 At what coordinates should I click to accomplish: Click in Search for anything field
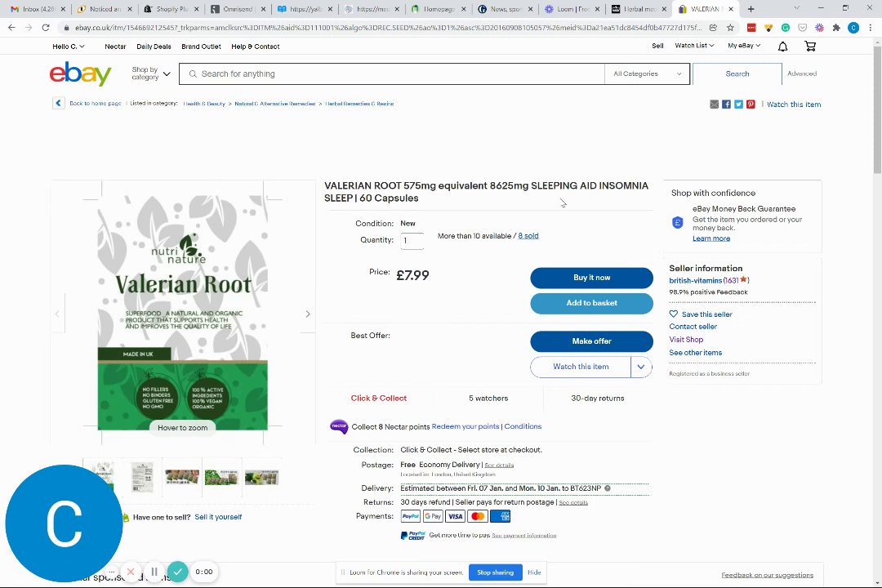392,73
